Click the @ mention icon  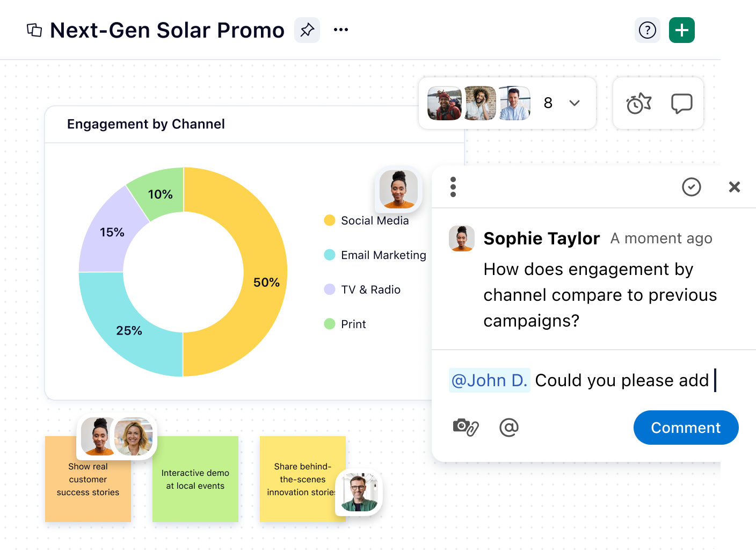click(x=508, y=428)
